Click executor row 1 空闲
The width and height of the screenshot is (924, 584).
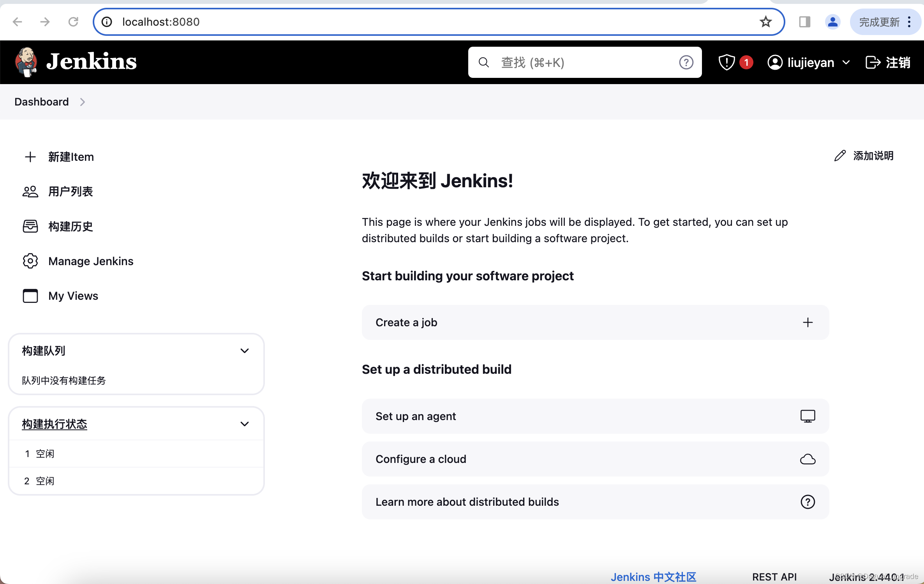[136, 454]
